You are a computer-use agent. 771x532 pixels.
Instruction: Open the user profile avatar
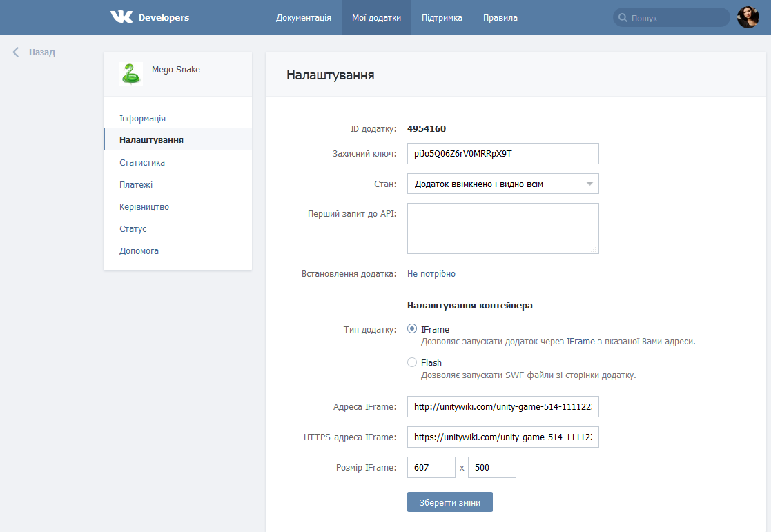pos(748,17)
